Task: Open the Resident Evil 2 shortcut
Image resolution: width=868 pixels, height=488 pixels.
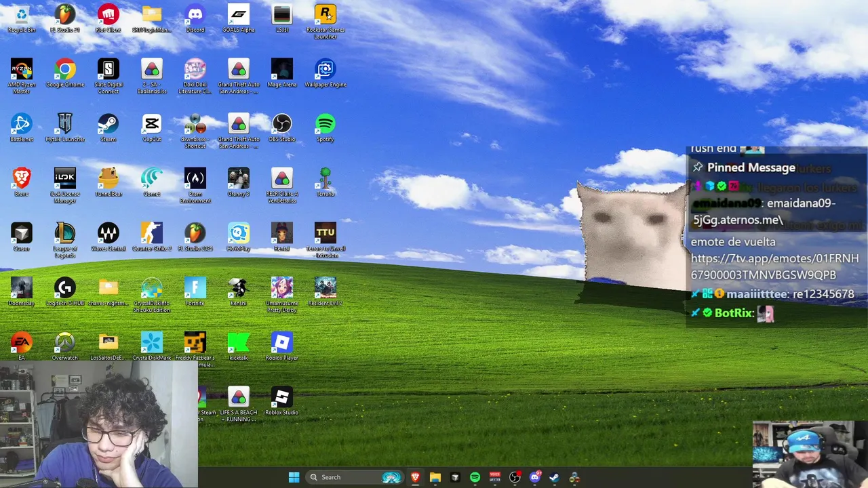Action: pos(325,291)
